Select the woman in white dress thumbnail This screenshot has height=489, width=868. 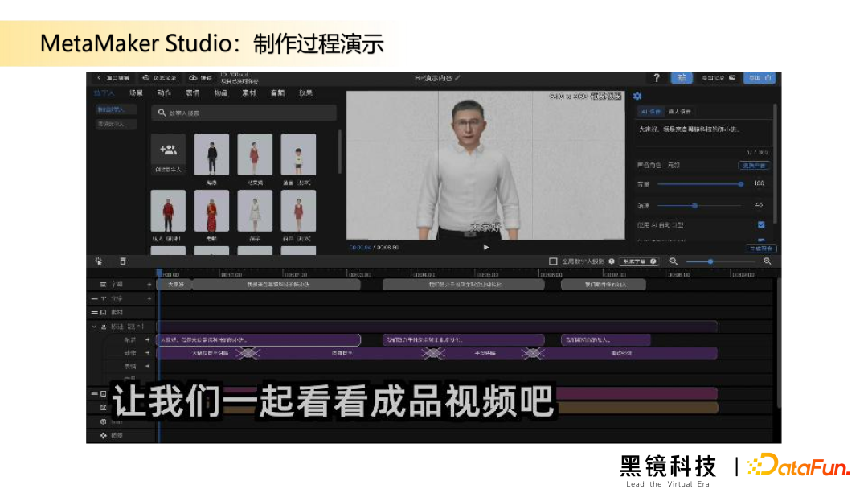click(x=255, y=211)
